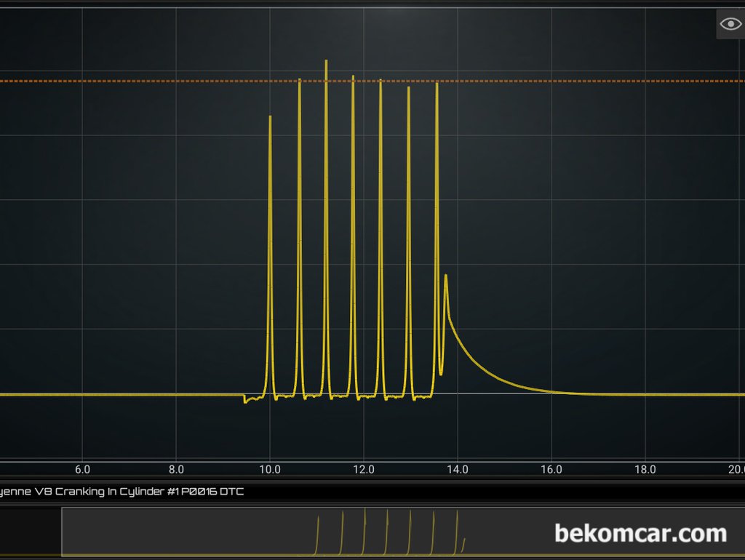Click the 18.0 time axis label
Image resolution: width=745 pixels, height=560 pixels.
[x=645, y=470]
